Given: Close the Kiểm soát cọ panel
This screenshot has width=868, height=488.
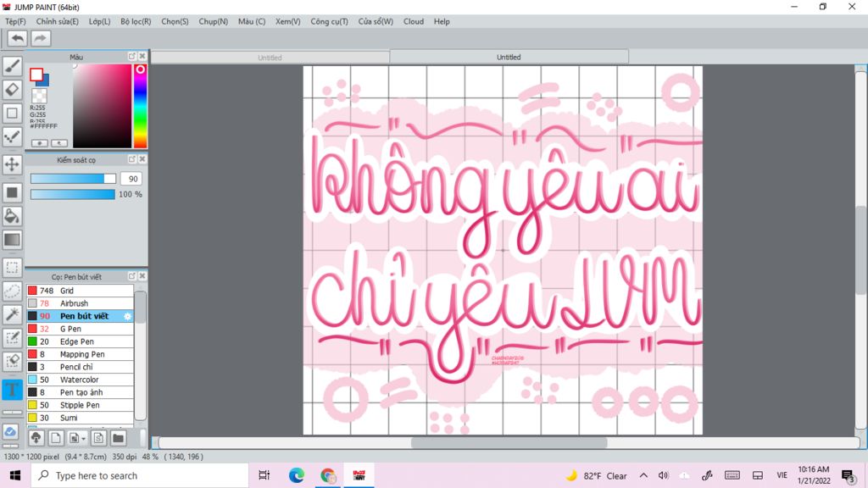Looking at the screenshot, I should tap(142, 159).
